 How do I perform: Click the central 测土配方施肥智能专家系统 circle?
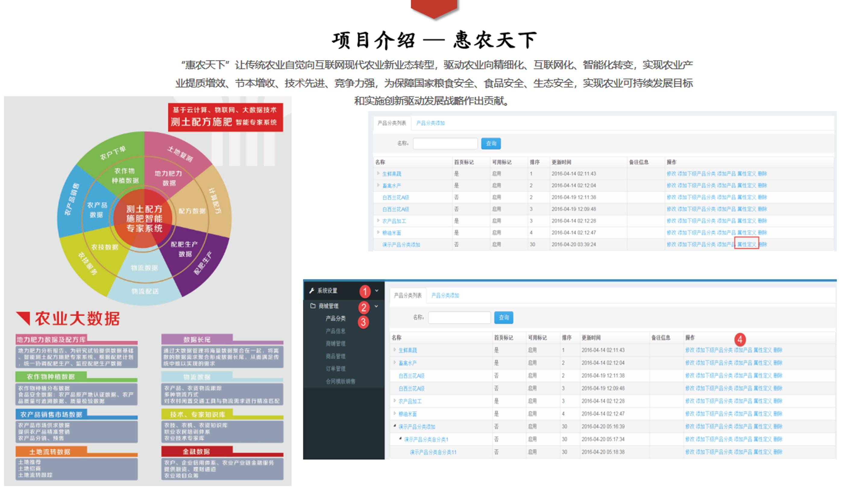tap(144, 219)
